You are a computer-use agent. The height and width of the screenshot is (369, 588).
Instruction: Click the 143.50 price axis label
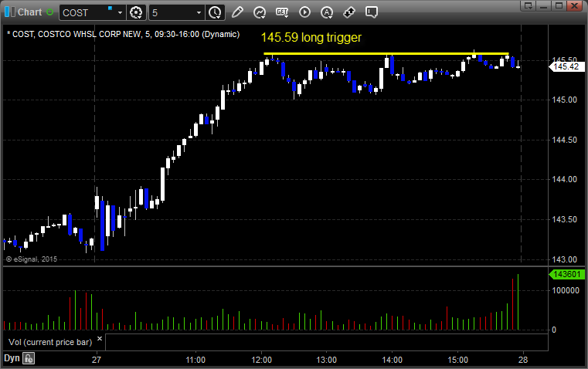tap(565, 219)
